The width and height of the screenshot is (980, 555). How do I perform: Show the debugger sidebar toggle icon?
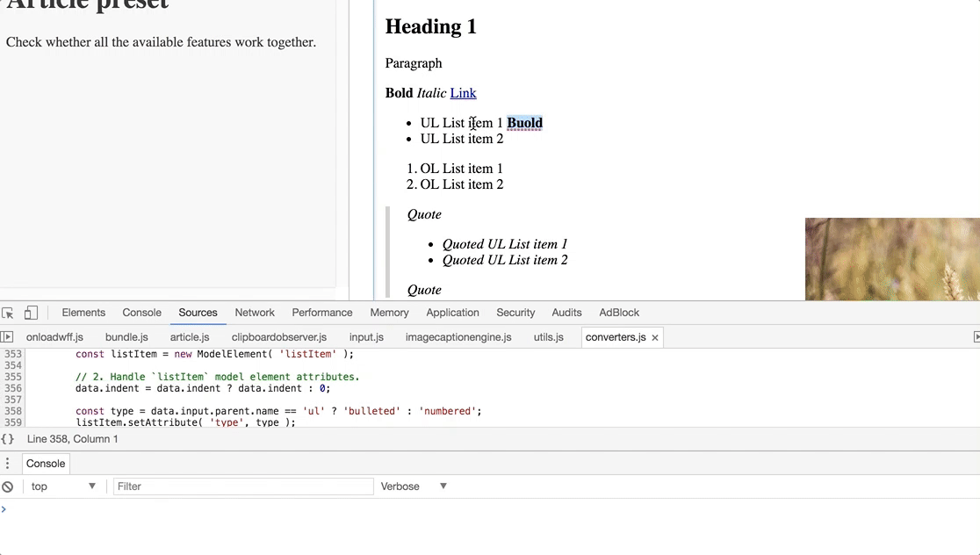976,337
